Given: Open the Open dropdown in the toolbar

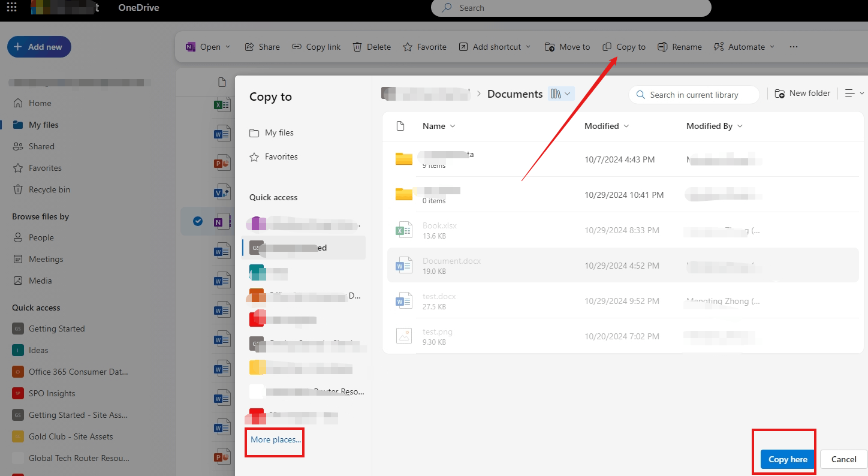Looking at the screenshot, I should (x=207, y=46).
